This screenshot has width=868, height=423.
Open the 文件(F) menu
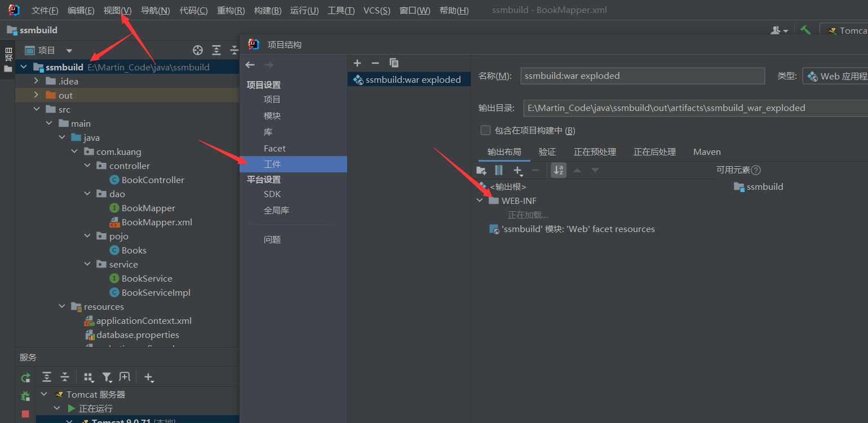(45, 11)
